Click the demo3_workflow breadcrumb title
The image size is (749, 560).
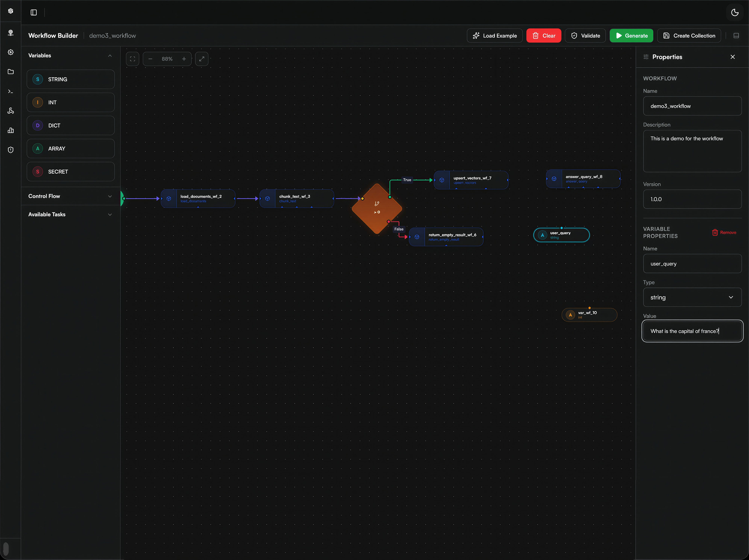tap(112, 36)
